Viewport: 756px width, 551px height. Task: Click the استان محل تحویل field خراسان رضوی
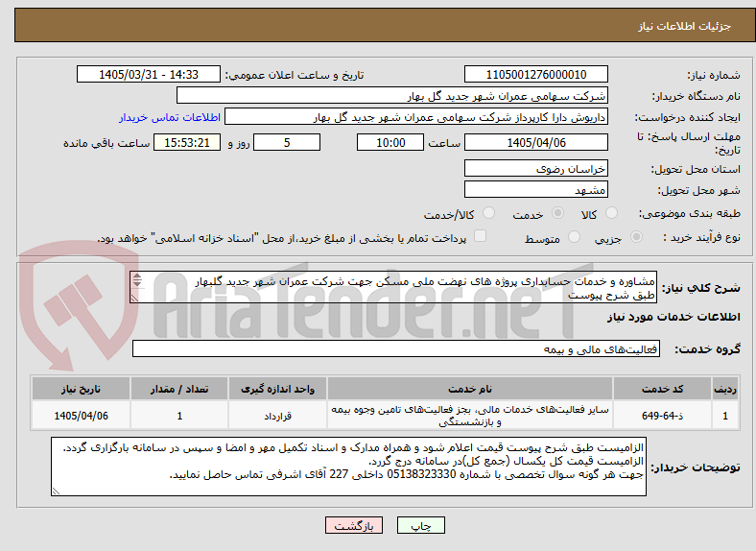[535, 168]
